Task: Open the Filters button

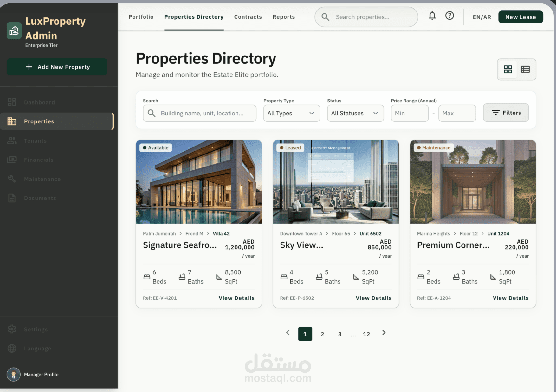Action: pyautogui.click(x=506, y=113)
